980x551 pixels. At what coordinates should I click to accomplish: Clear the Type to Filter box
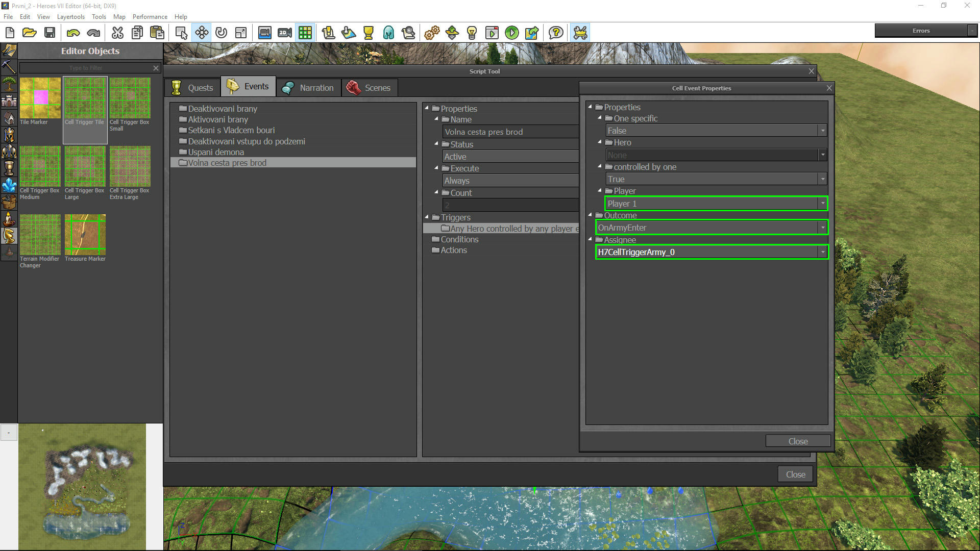(156, 68)
